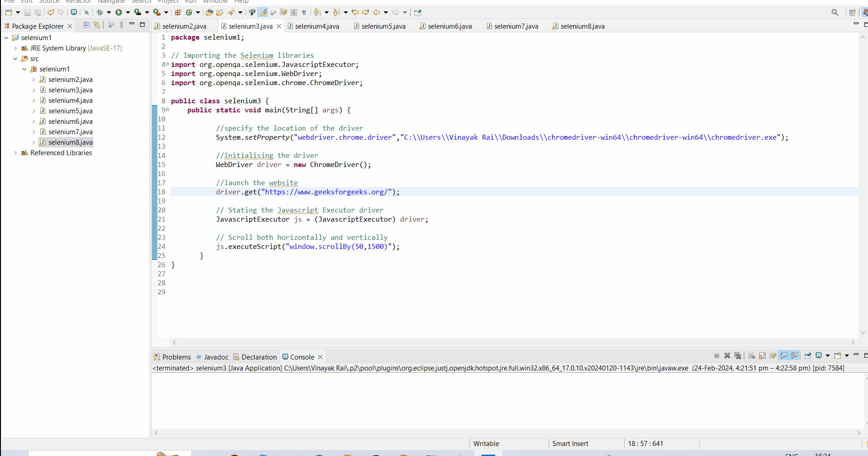868x456 pixels.
Task: Click the New file wizard icon
Action: coord(9,12)
